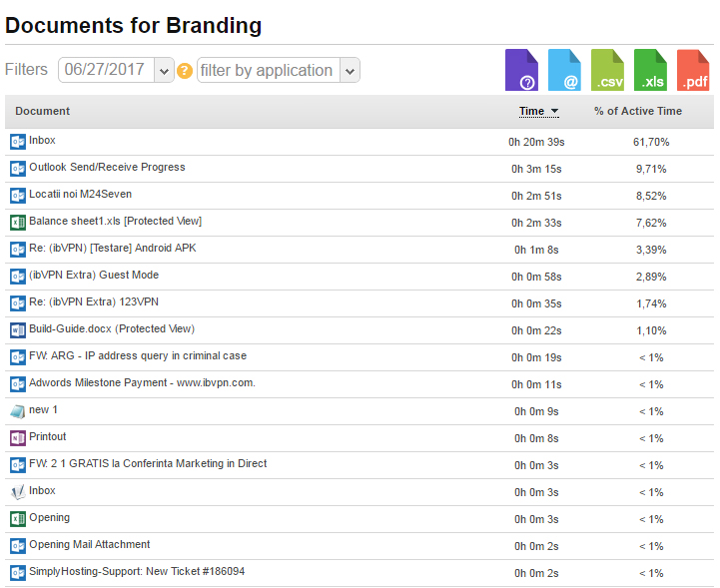Export the report as XLS
720x588 pixels.
click(650, 71)
